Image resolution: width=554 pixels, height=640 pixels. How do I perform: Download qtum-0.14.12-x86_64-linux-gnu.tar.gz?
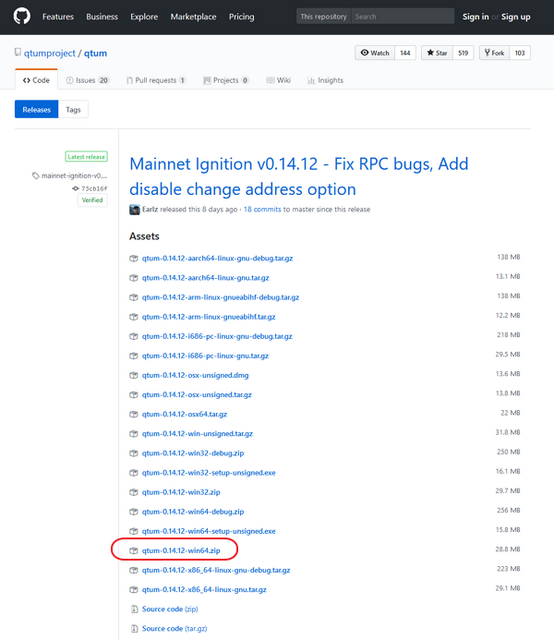click(x=204, y=590)
